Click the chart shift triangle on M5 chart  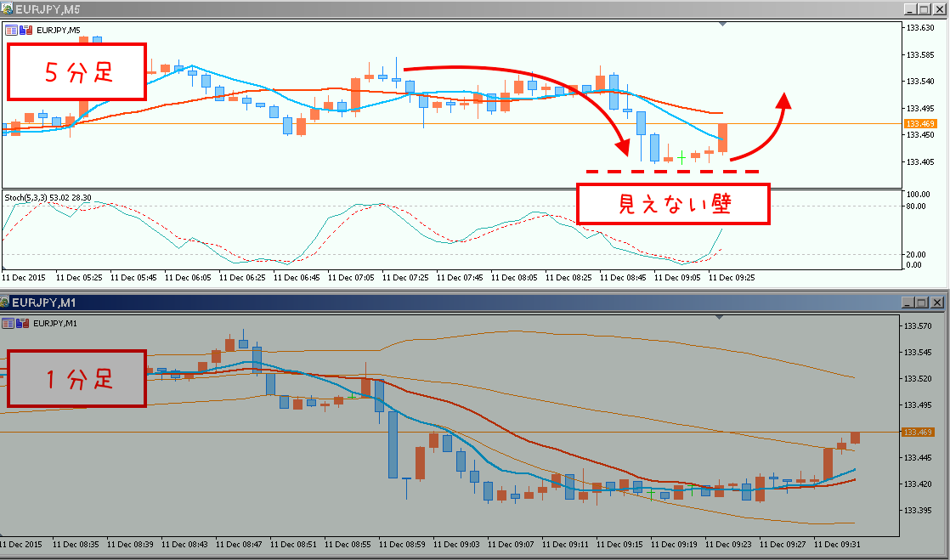pos(721,25)
